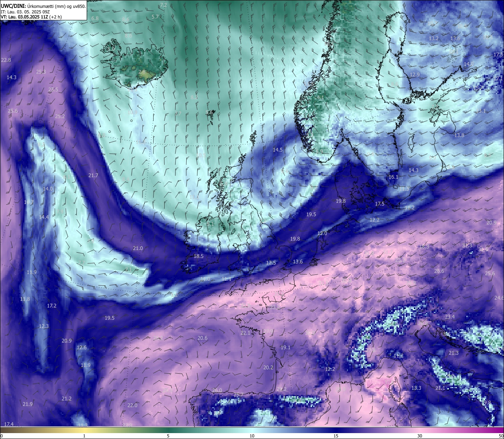The height and width of the screenshot is (439, 504).
Task: Click the 19.1 value on the map
Action: coord(285,348)
